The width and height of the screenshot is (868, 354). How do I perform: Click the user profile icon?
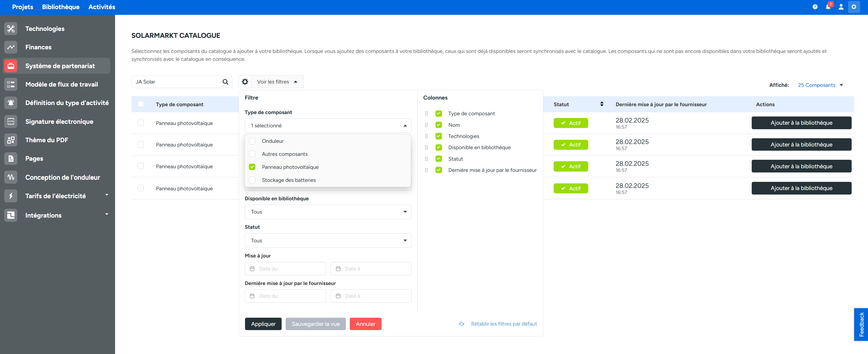841,7
